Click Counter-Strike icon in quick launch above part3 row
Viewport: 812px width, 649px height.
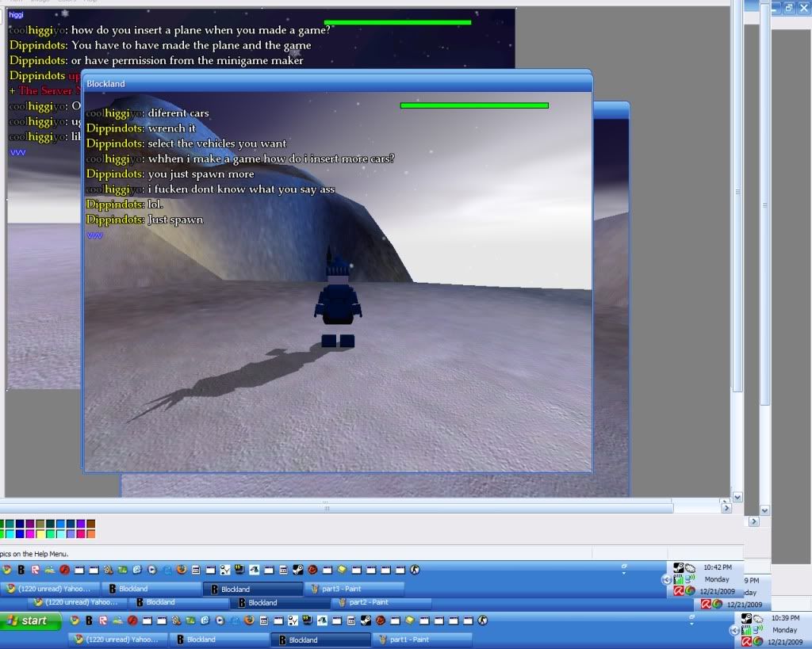click(x=415, y=570)
